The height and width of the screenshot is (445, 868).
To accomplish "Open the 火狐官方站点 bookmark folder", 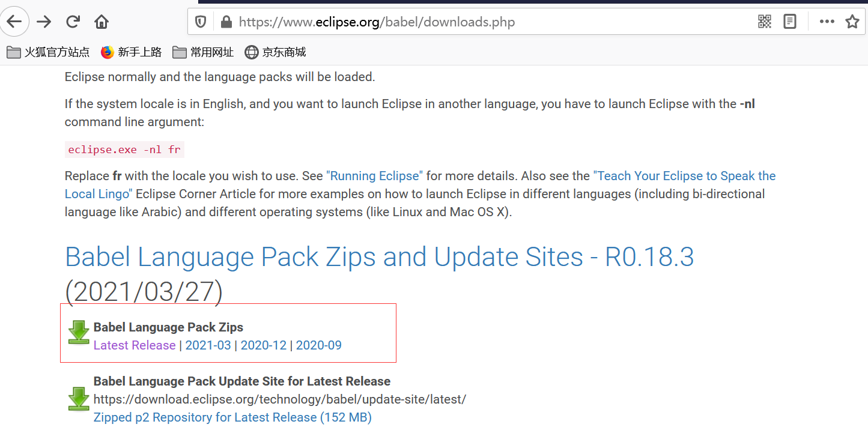I will click(x=48, y=52).
